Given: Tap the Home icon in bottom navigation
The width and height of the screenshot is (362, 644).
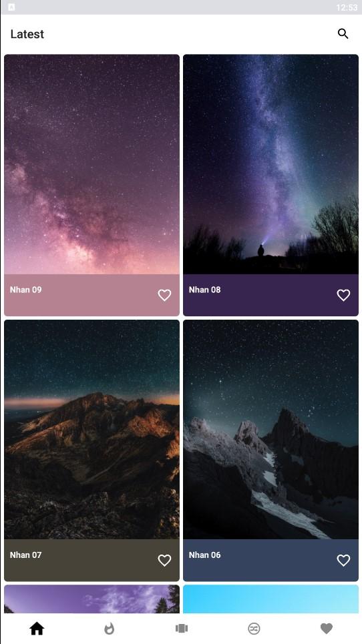Looking at the screenshot, I should pos(37,628).
